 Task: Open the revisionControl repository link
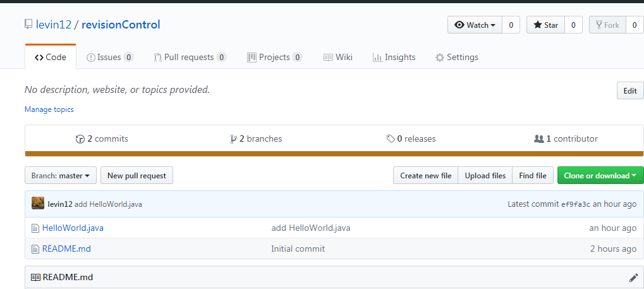point(121,25)
